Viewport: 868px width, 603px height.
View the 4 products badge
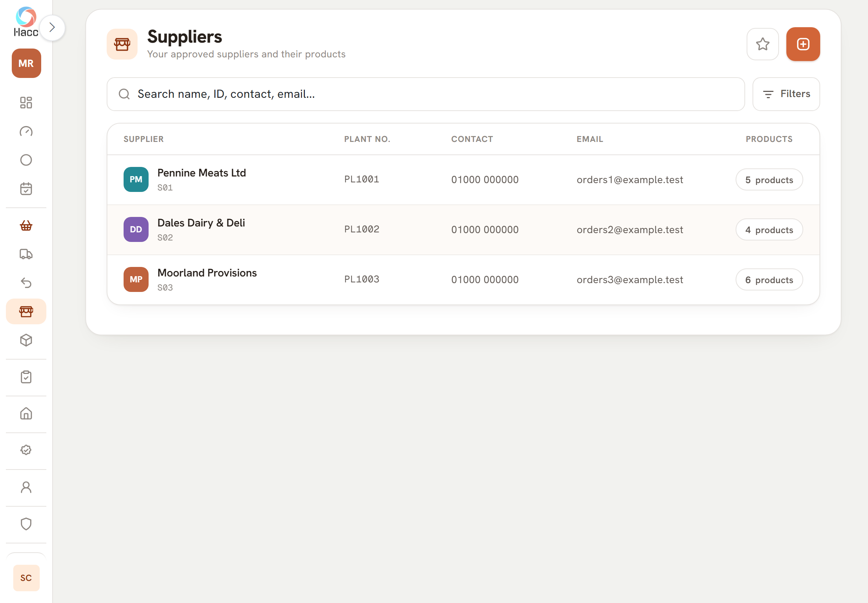click(x=769, y=230)
